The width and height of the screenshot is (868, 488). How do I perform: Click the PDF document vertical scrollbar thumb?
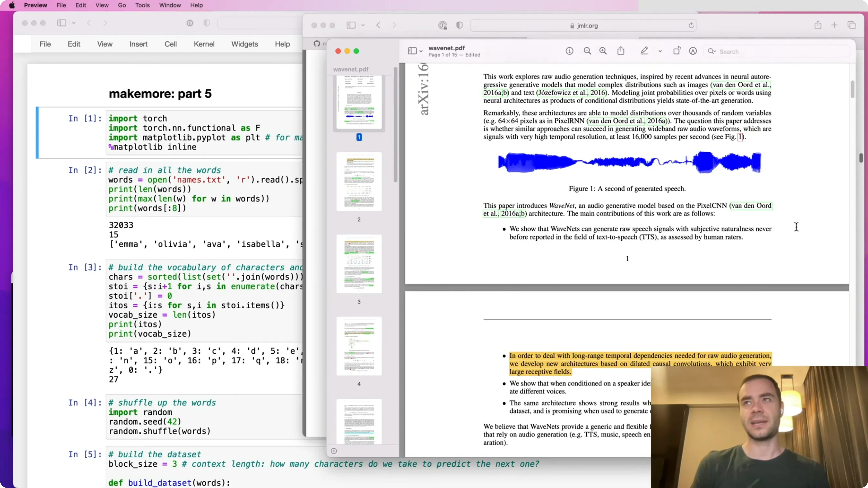tap(852, 89)
